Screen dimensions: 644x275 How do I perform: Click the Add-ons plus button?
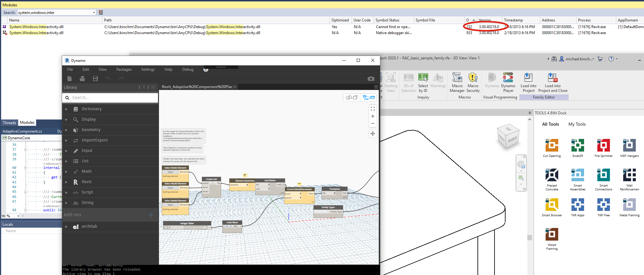(x=151, y=215)
